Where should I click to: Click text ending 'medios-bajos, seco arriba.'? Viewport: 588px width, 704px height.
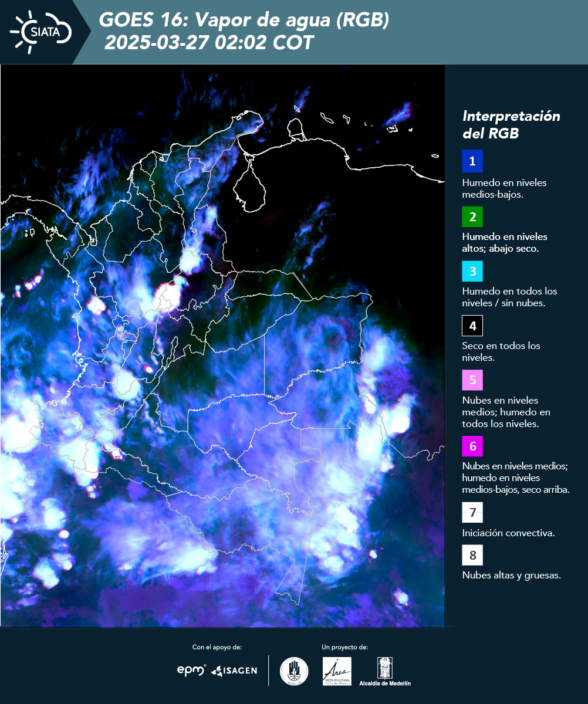[x=516, y=478]
